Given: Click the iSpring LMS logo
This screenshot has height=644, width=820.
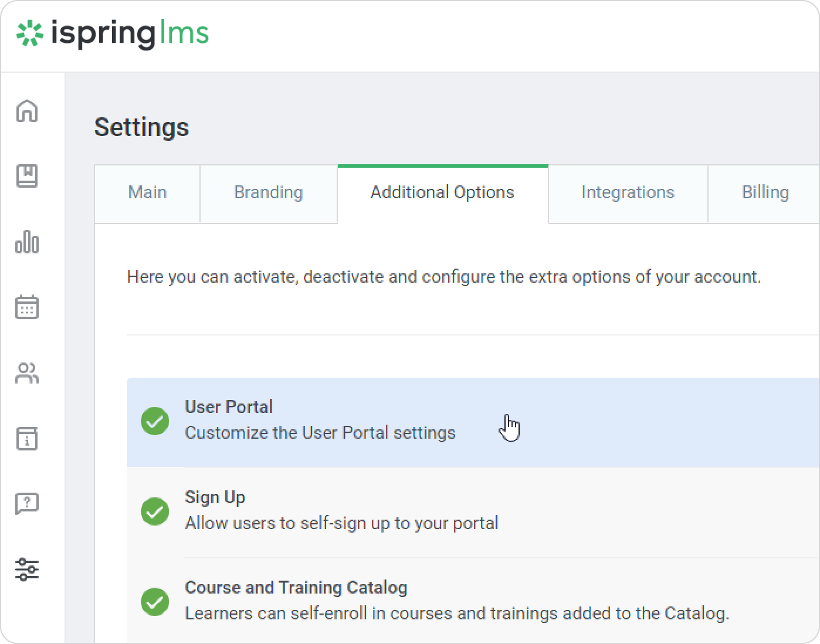Looking at the screenshot, I should (x=113, y=33).
